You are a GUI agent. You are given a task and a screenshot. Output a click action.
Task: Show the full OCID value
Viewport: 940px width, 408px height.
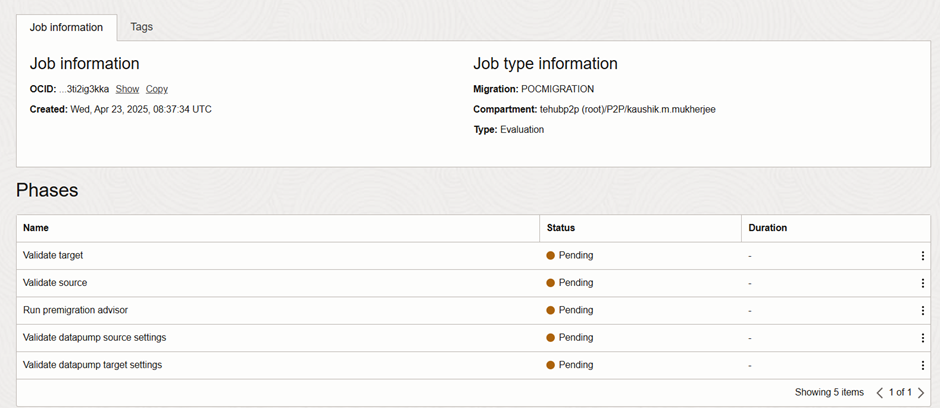(x=127, y=89)
